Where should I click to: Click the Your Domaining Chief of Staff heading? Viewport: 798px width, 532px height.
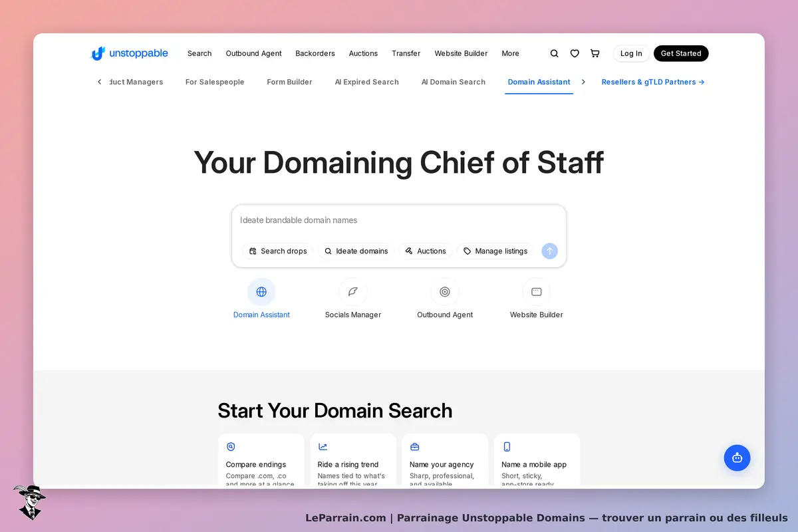(x=399, y=163)
